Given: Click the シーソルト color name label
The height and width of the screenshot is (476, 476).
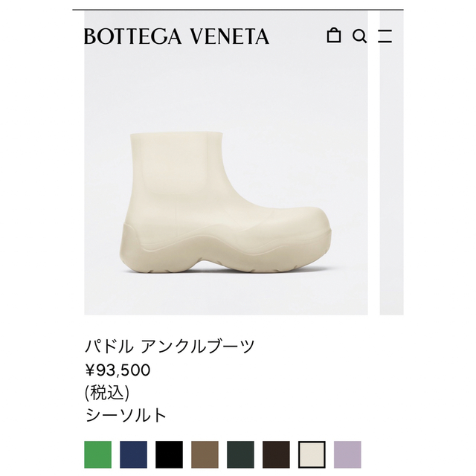Looking at the screenshot, I should click(126, 415).
